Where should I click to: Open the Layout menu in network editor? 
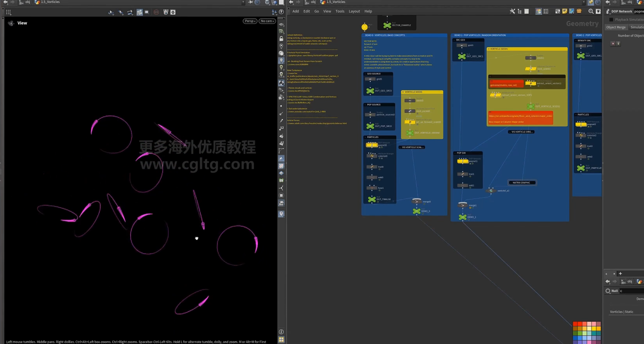(354, 11)
